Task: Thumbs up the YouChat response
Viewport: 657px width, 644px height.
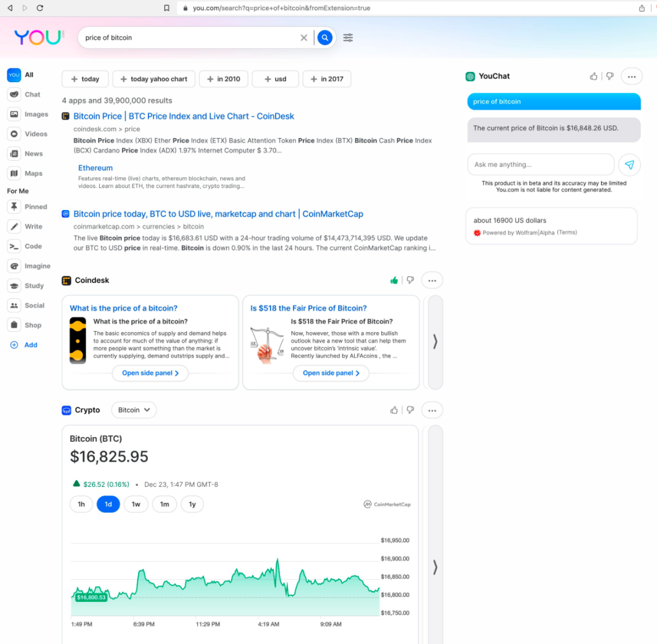Action: coord(593,76)
